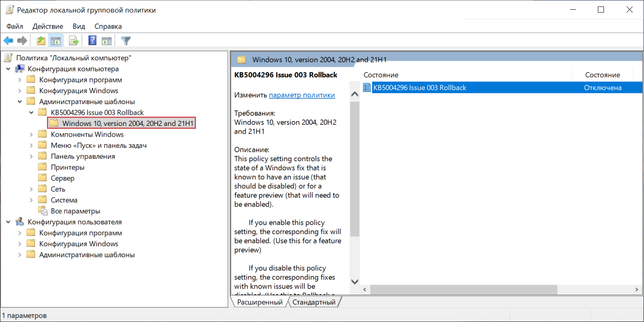Click the description vertical scrollbar thumb
The width and height of the screenshot is (644, 322).
(355, 169)
